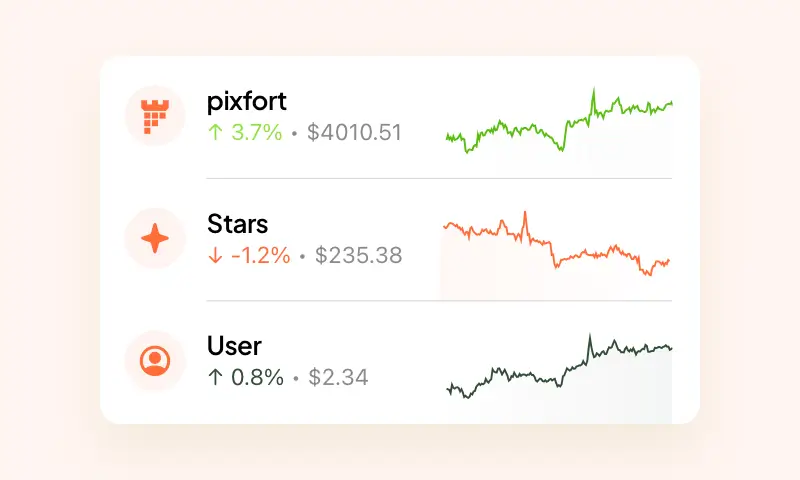The width and height of the screenshot is (800, 480).
Task: Click the green up arrow beside 3.7%
Action: click(x=214, y=132)
